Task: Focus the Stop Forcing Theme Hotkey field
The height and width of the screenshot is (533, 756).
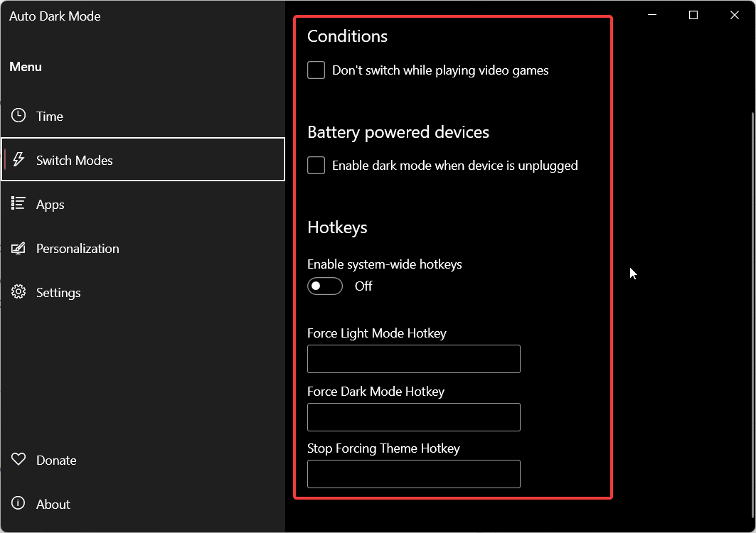Action: pos(414,474)
